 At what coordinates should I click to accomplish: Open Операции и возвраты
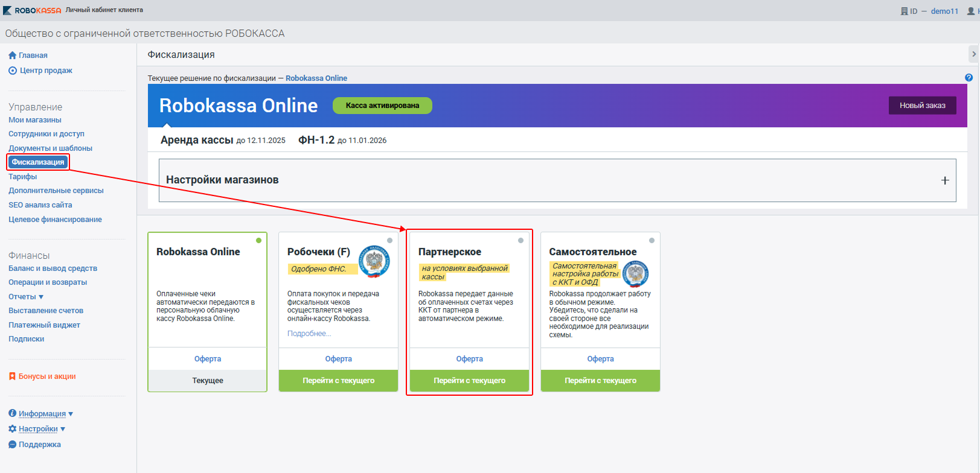48,282
